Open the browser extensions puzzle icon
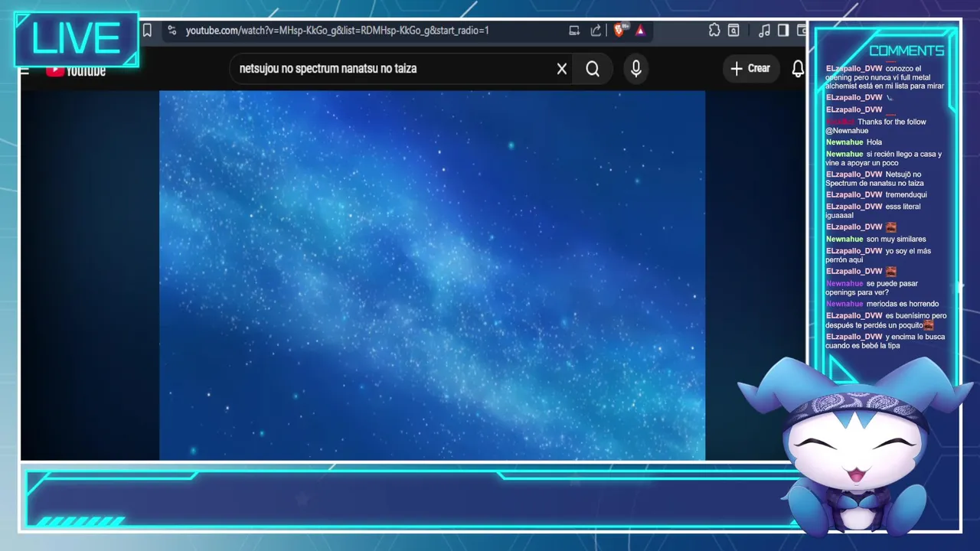Screen dimensions: 980x551 click(x=714, y=31)
